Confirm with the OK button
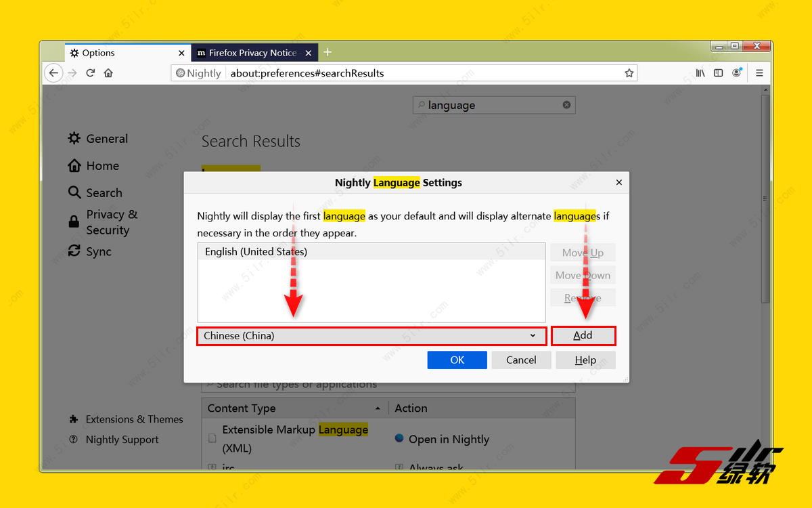The image size is (812, 508). point(457,360)
